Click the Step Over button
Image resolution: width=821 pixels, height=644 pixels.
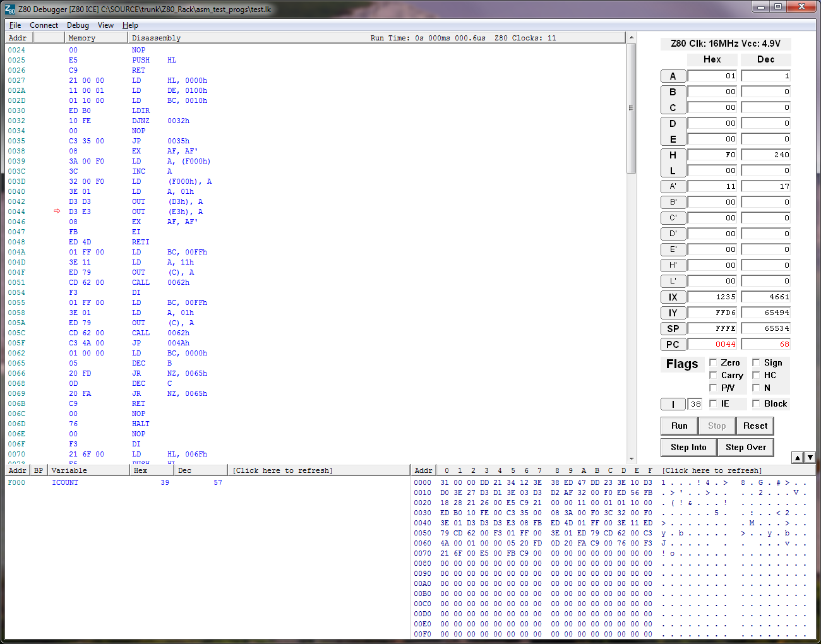coord(746,447)
